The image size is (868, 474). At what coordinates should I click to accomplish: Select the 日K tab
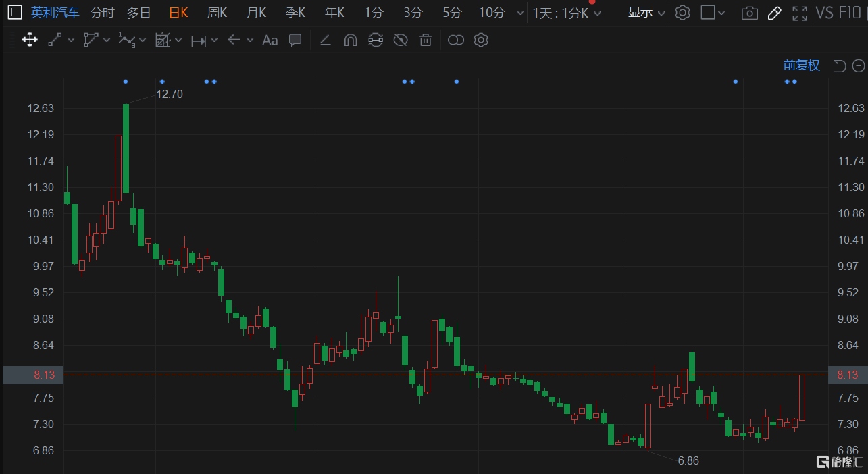click(x=178, y=12)
